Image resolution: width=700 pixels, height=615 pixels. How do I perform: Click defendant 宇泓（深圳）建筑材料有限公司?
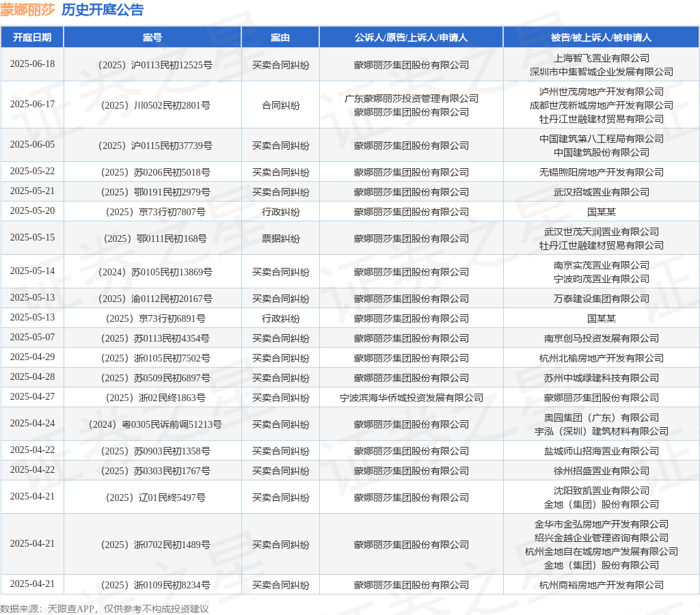pos(602,432)
